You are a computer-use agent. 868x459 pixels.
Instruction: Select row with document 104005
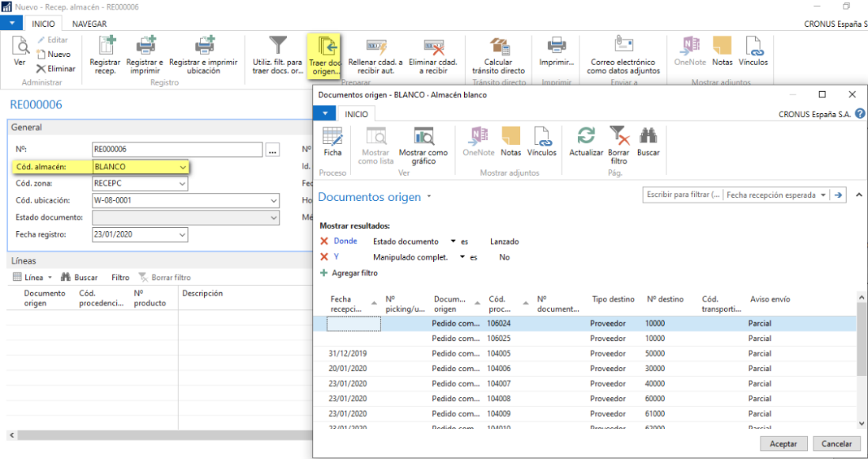(585, 353)
